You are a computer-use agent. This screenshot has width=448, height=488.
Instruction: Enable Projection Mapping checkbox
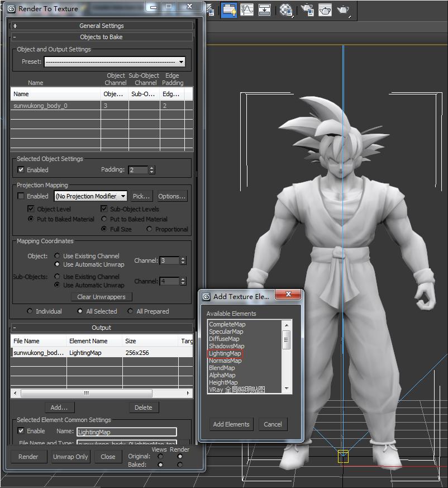coord(21,196)
